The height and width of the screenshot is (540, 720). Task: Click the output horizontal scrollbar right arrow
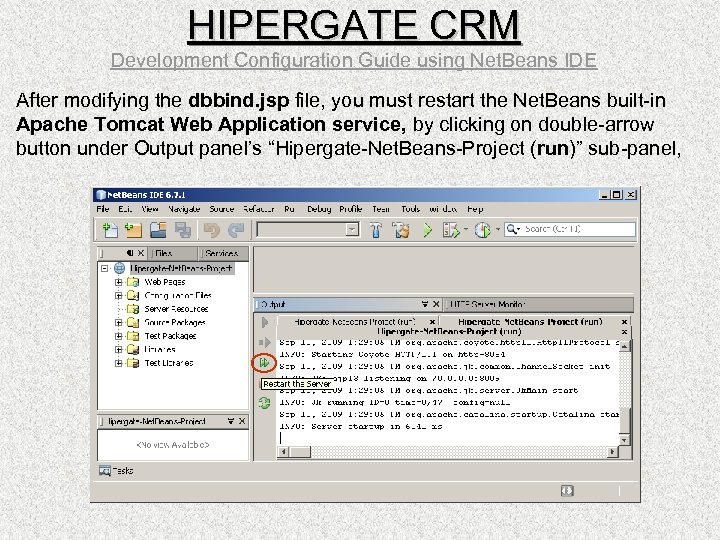coord(612,452)
